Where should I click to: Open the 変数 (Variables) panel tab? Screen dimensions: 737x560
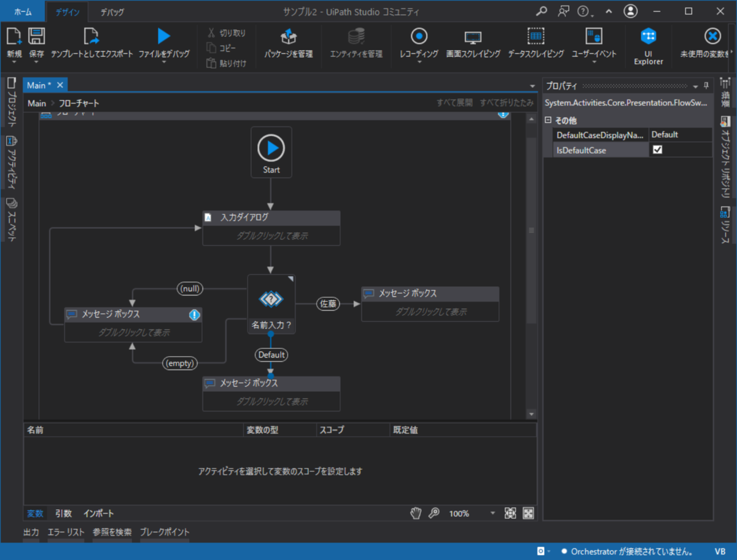tap(35, 513)
